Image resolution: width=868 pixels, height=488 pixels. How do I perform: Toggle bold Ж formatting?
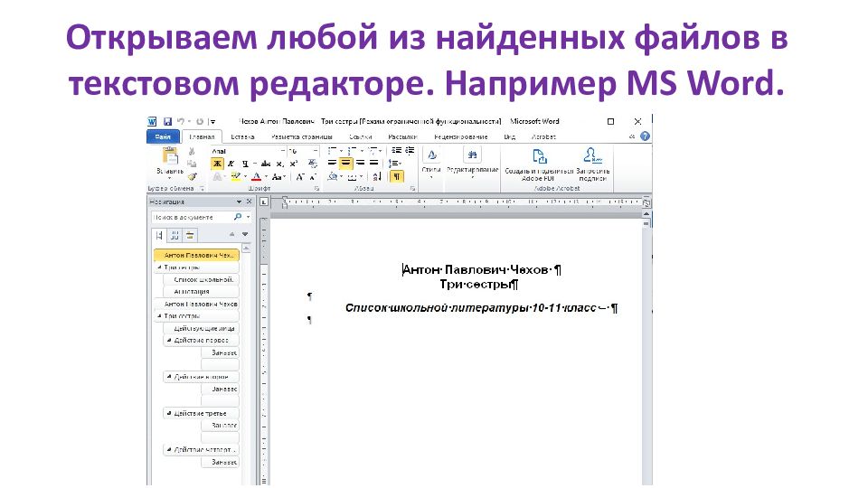click(x=217, y=164)
